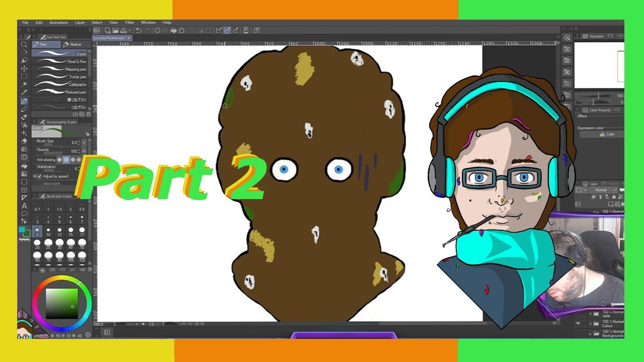Viewport: 644px width, 362px height.
Task: Open the Animation menu
Action: (x=58, y=23)
